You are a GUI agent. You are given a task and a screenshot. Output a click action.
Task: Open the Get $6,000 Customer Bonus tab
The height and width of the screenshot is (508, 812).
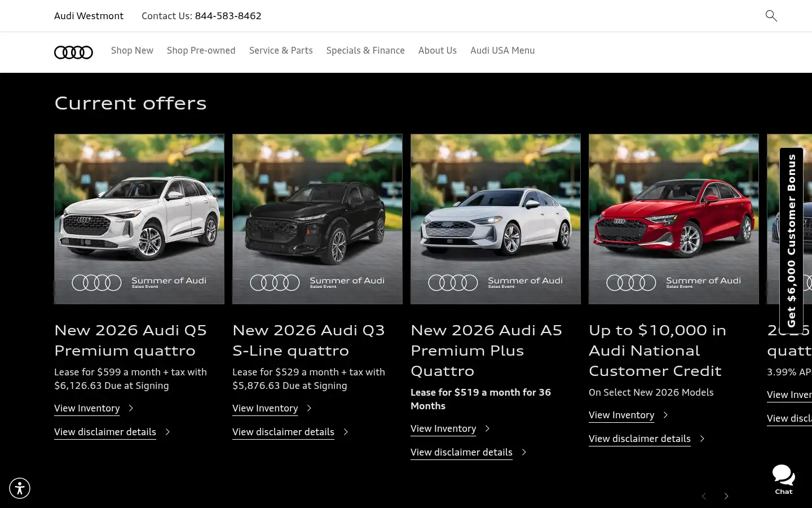pos(791,240)
